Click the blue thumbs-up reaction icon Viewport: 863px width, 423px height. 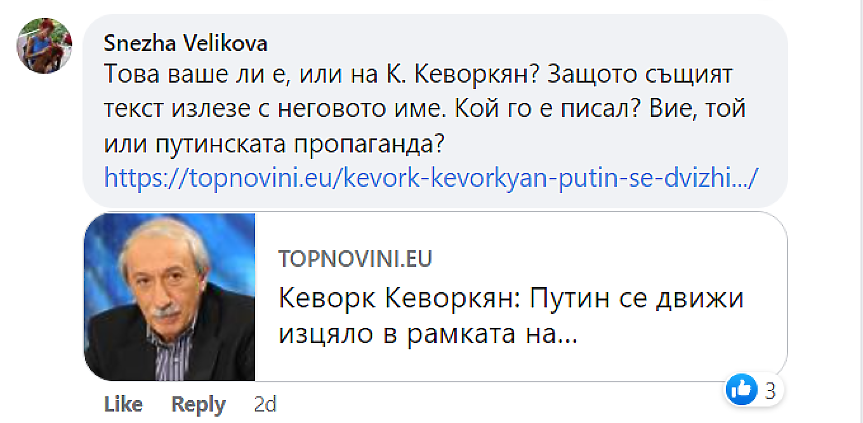point(742,389)
